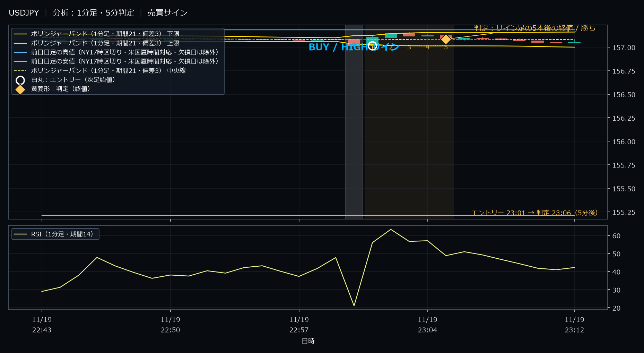Screen dimensions: 644x353
Task: Click the 判定:サイン足の5本後の終値 / 勝ち annotation
Action: click(535, 28)
